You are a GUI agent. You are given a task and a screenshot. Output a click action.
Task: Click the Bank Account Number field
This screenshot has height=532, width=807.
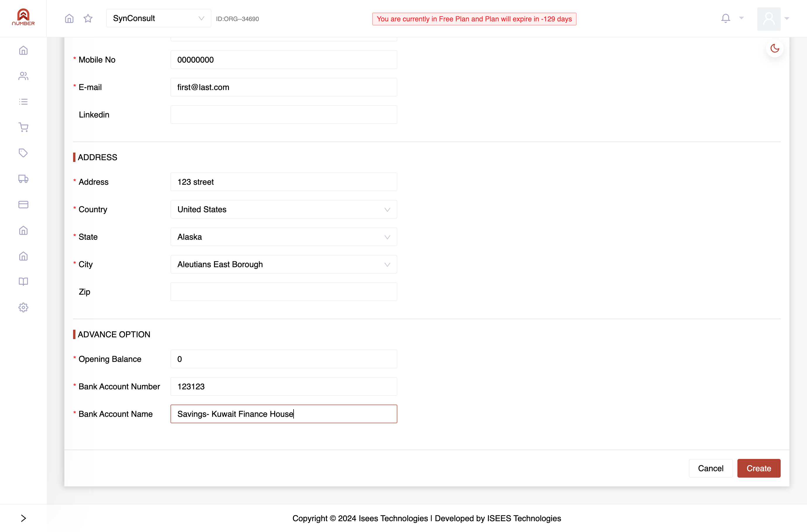click(x=284, y=386)
